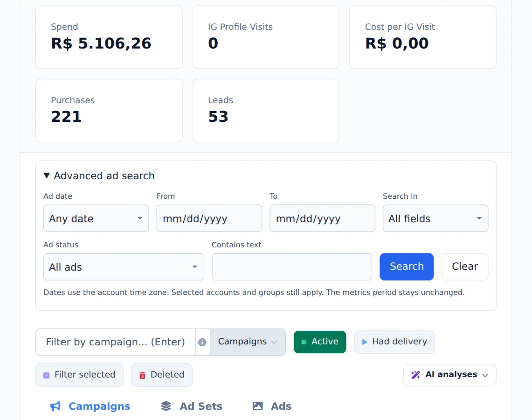Click the info icon beside campaign filter
Screen dimensions: 532x420
pos(202,342)
